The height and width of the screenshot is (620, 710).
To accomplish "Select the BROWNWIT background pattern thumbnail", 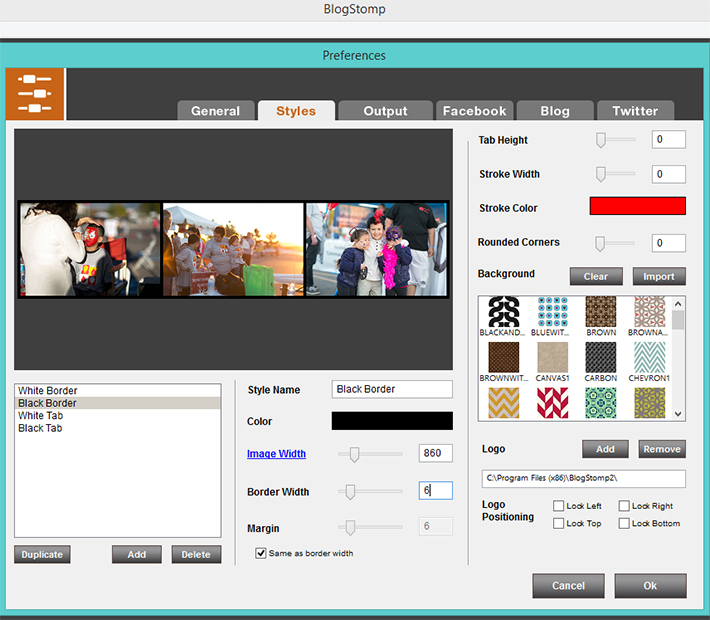I will (x=504, y=357).
